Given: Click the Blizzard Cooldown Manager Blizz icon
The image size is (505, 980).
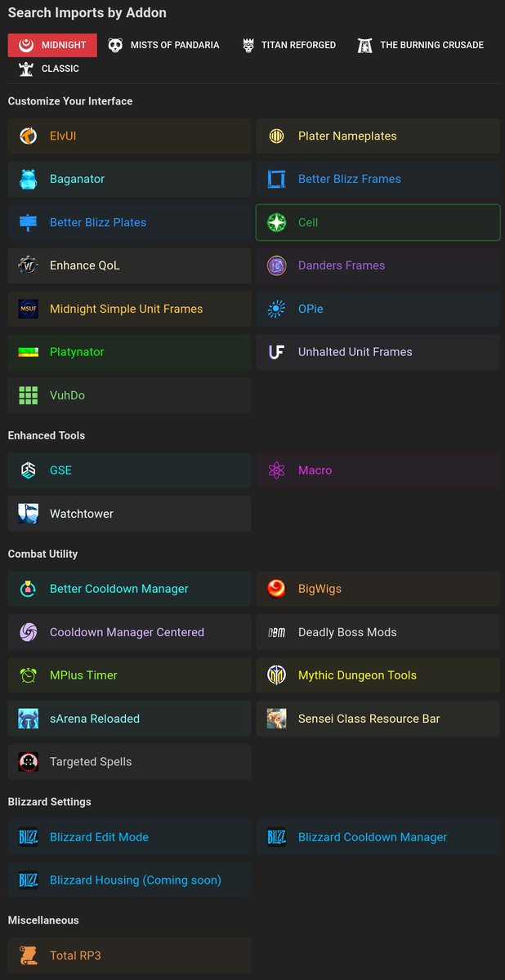Looking at the screenshot, I should (277, 838).
